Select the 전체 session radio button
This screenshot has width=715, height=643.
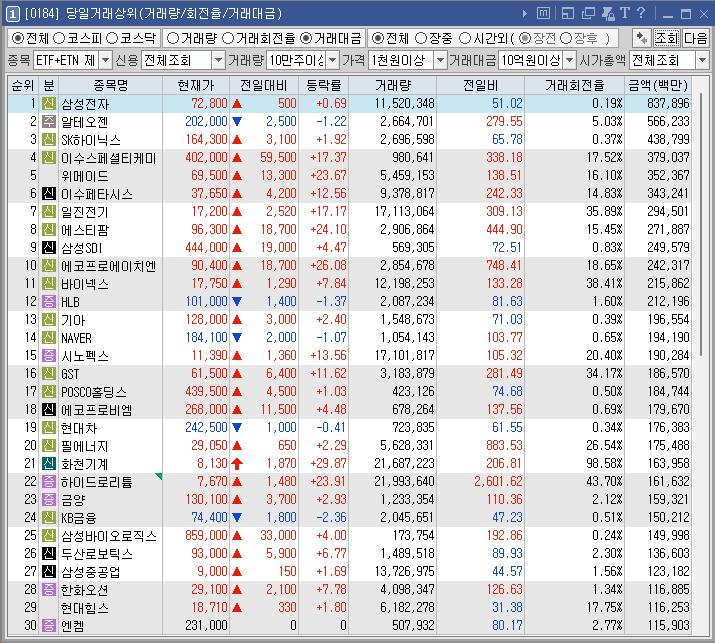378,38
